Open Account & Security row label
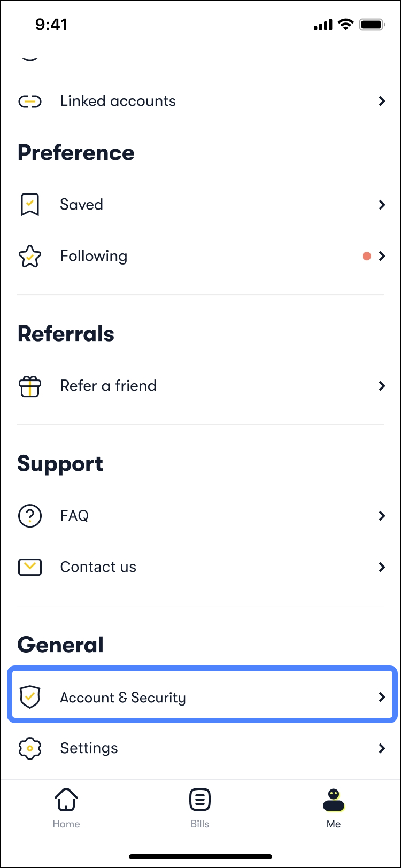This screenshot has height=868, width=401. point(123,697)
